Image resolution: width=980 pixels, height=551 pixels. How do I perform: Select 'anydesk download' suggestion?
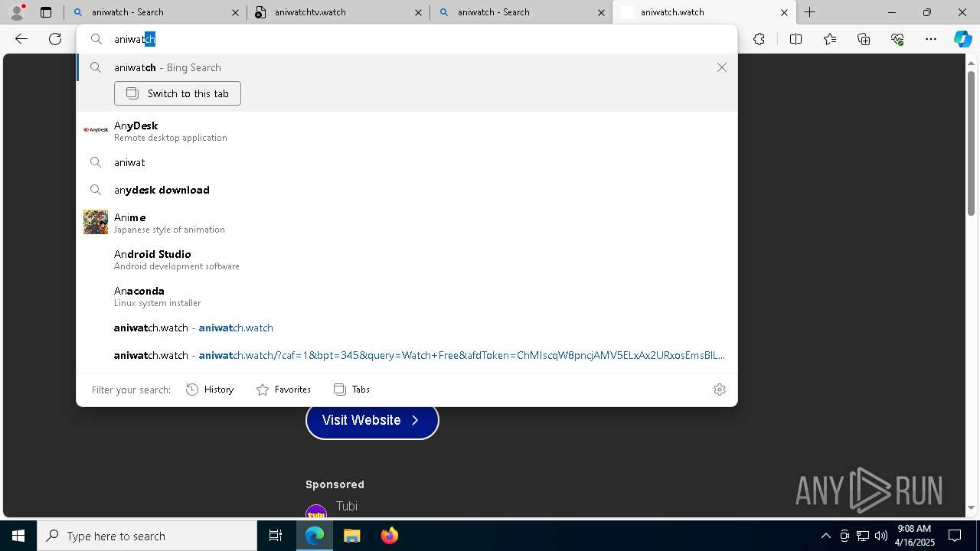tap(407, 190)
